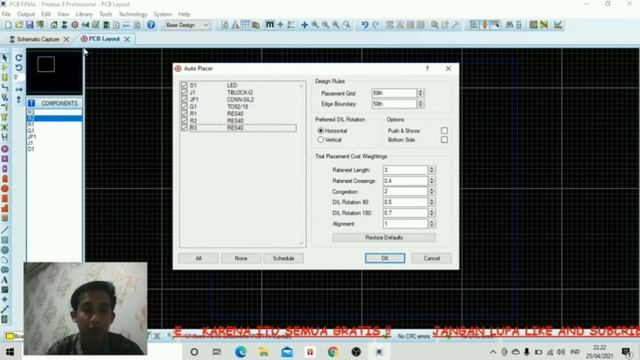
Task: Click the vertical mirror arrows icon
Action: point(19,99)
